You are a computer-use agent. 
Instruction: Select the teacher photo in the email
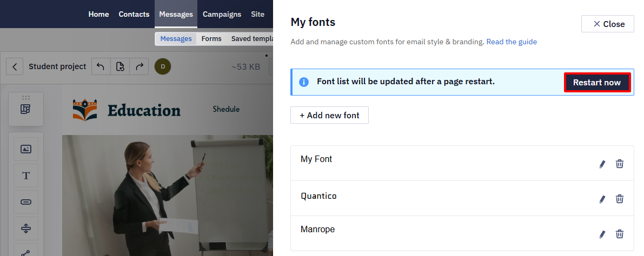tap(168, 196)
